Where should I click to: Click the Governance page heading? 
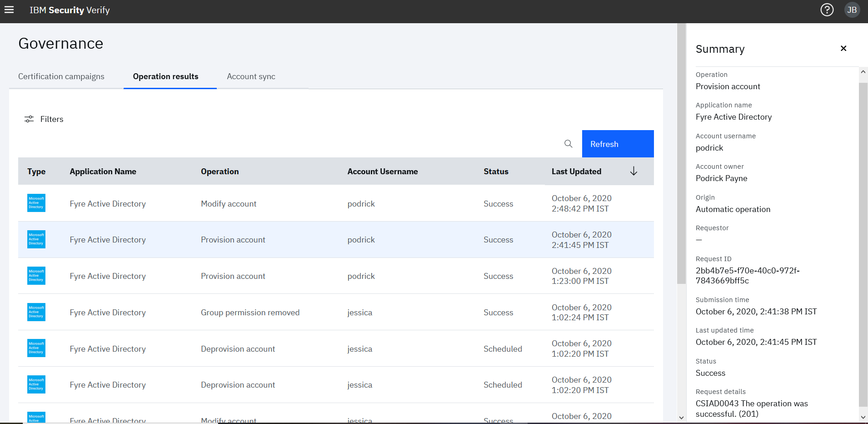(61, 43)
